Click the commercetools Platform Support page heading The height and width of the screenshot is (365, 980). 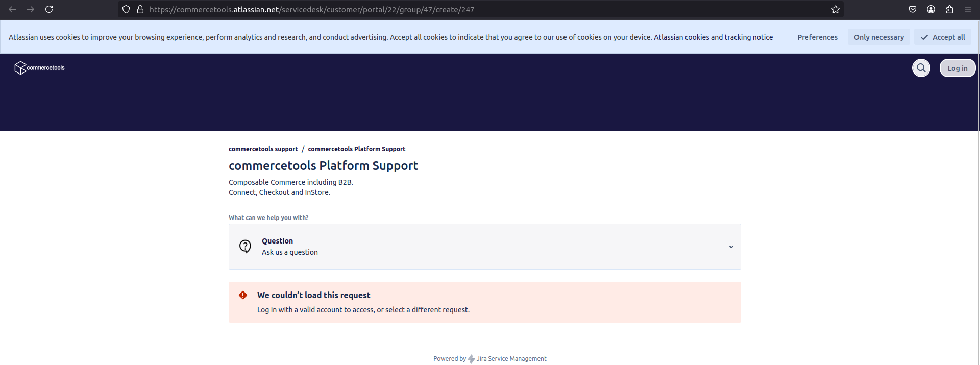click(x=323, y=166)
